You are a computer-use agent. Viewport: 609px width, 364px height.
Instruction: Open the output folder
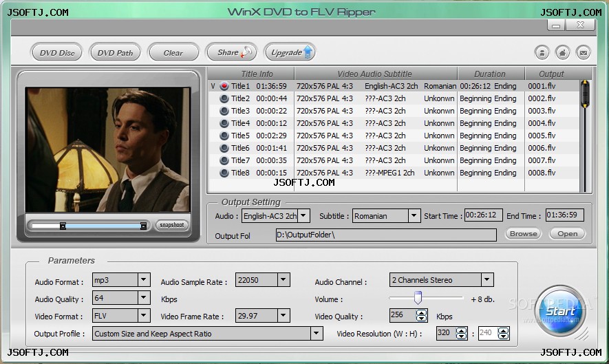click(x=567, y=233)
